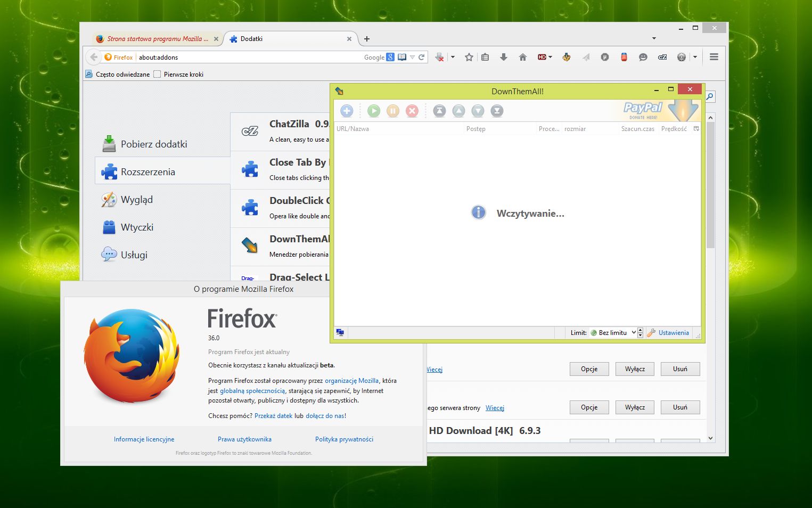
Task: Click the red HD download toolbar icon
Action: pos(542,57)
